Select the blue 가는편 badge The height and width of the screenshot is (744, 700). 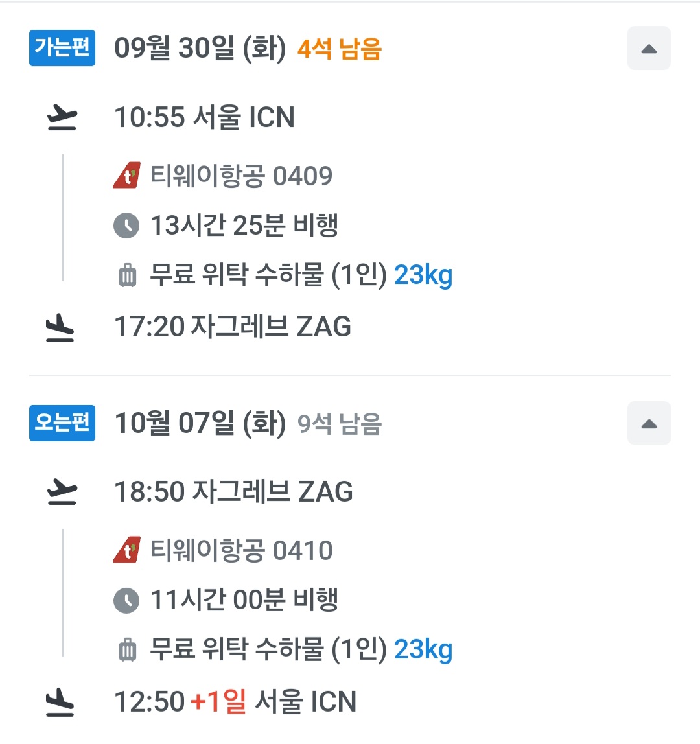[62, 48]
